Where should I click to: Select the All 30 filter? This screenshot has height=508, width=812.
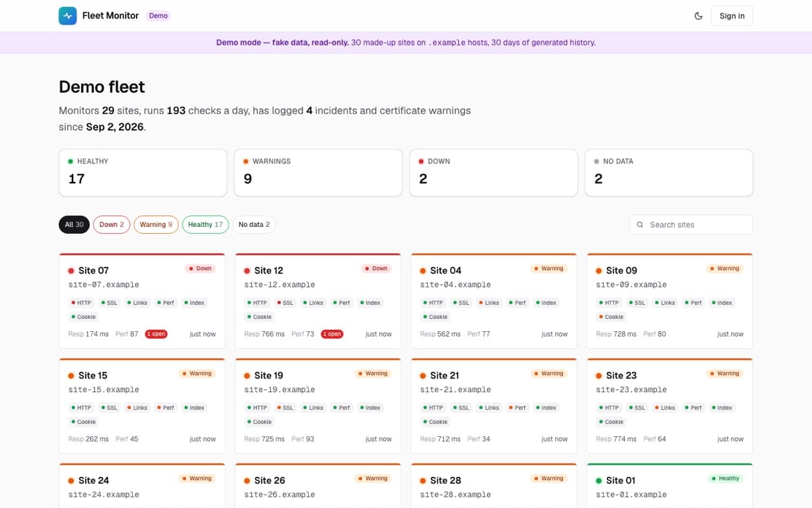[74, 224]
